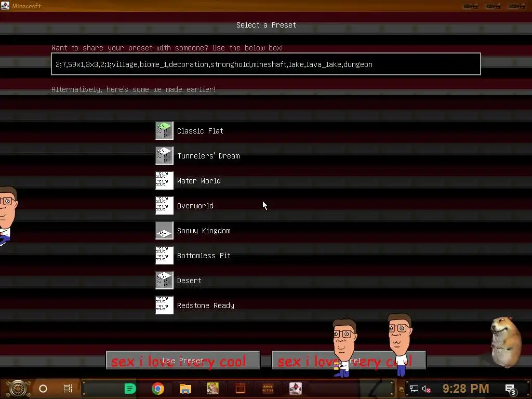
Task: Open the green chat app on taskbar
Action: tap(130, 389)
